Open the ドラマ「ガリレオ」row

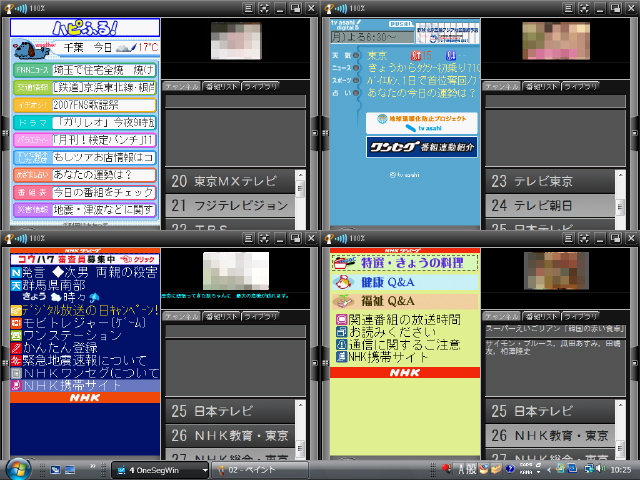[x=84, y=122]
